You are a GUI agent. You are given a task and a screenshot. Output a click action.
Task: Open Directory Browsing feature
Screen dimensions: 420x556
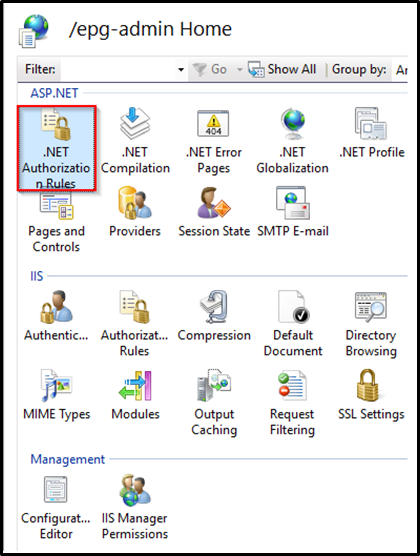pyautogui.click(x=371, y=323)
